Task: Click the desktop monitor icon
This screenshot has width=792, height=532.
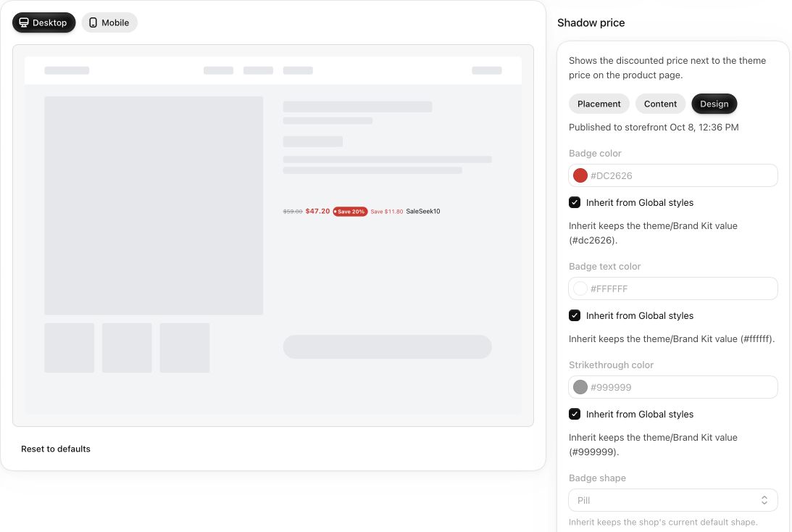Action: pos(24,22)
